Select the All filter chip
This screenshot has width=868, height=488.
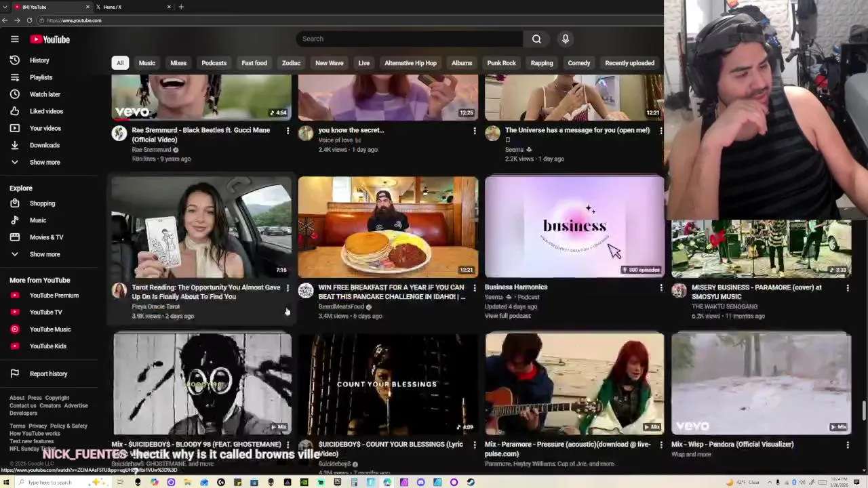coord(120,63)
